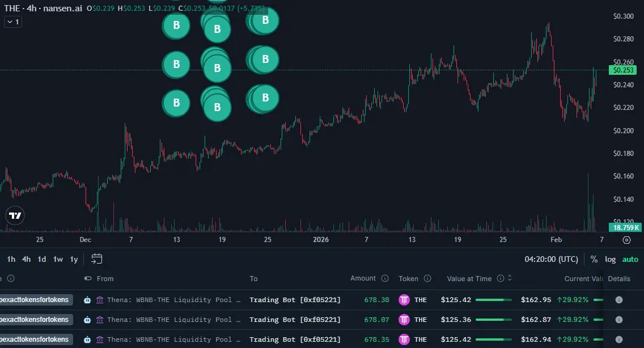Viewport: 644px width, 348px height.
Task: Click the method tag in the 678.07 row
Action: click(x=36, y=320)
